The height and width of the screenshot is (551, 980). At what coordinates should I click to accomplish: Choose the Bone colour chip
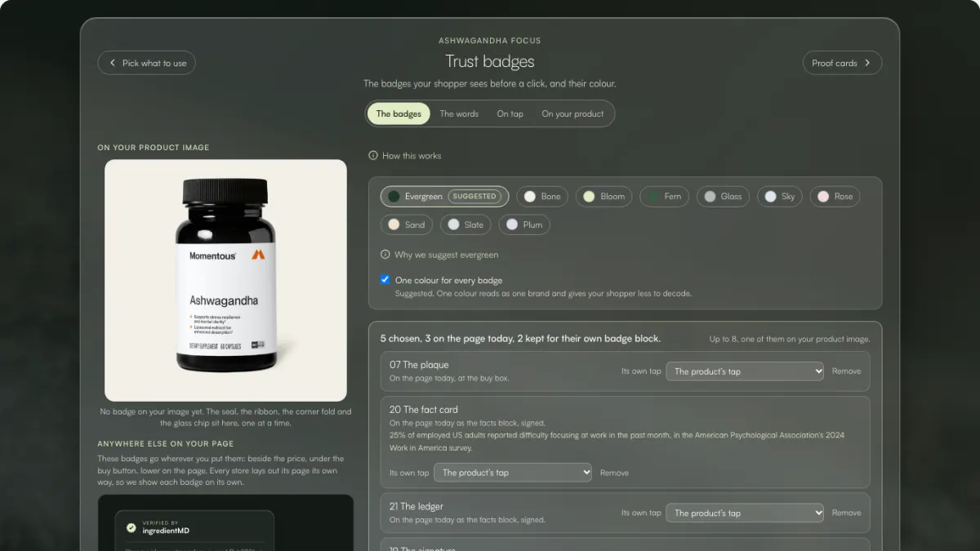[x=544, y=197]
